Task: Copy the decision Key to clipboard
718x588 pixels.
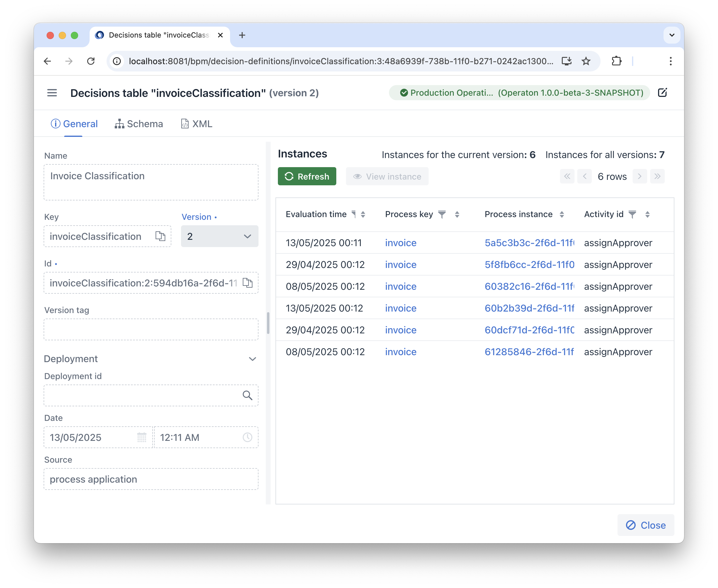Action: 160,236
